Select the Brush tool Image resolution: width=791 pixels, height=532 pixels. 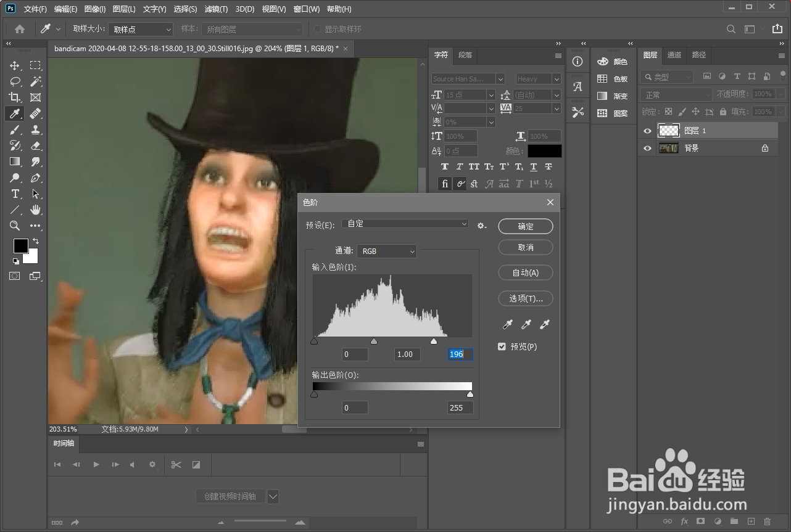point(15,129)
